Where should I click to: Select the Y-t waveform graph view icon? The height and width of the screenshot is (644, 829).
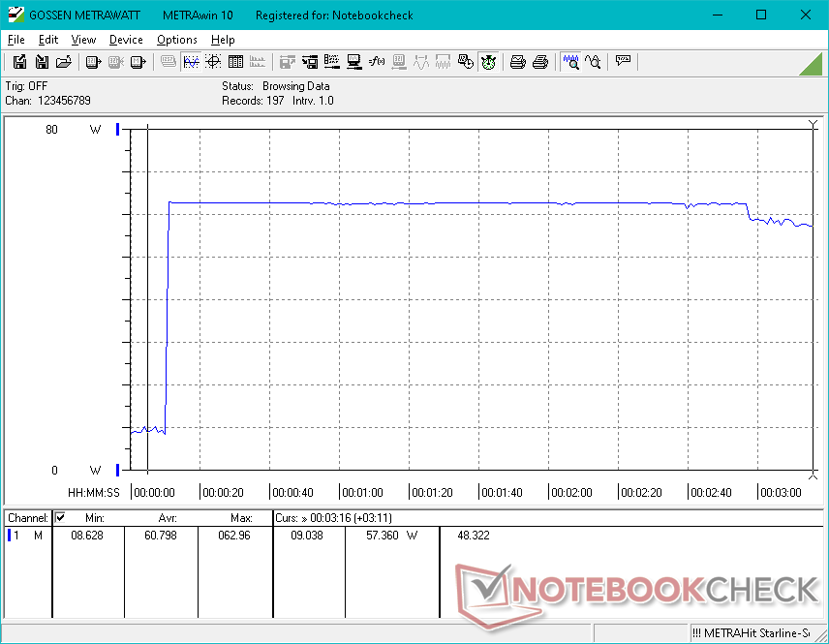pos(191,62)
